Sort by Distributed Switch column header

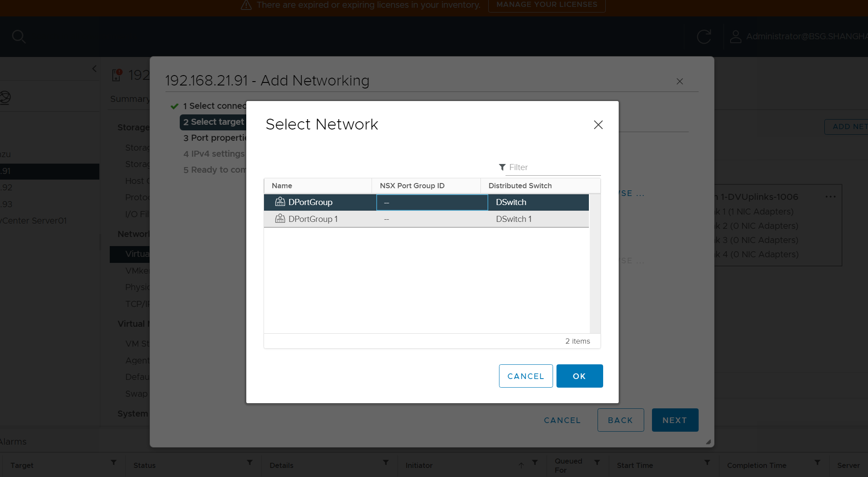(x=520, y=186)
